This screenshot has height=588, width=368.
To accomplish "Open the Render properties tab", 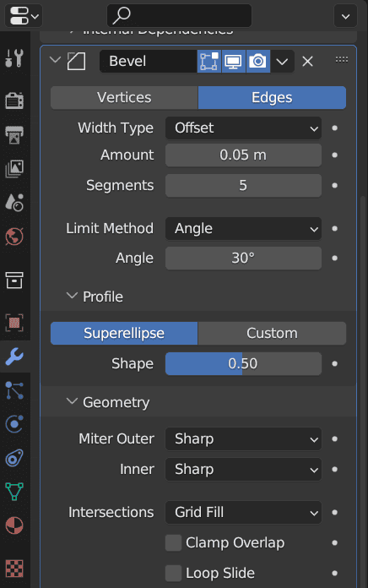I will pos(14,101).
